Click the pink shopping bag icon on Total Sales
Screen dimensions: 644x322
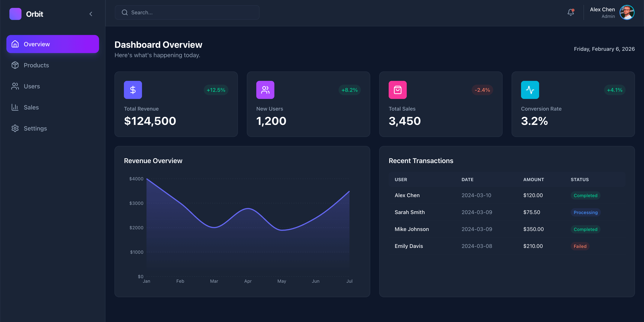point(398,90)
